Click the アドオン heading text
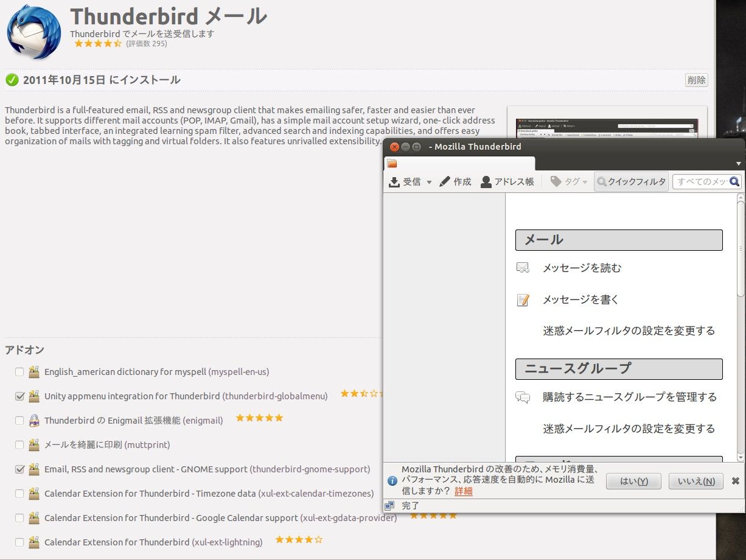Screen dimensions: 746x560 (24, 350)
